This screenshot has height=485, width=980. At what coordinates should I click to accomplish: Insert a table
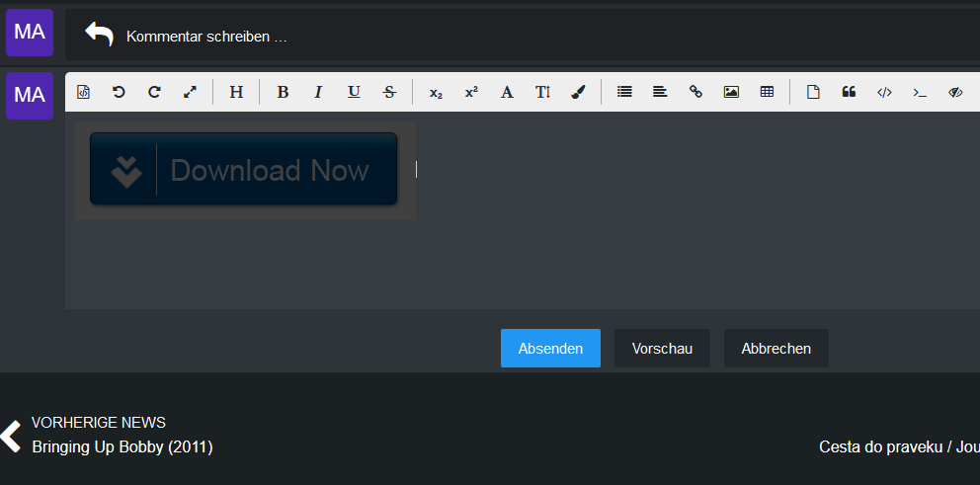767,92
